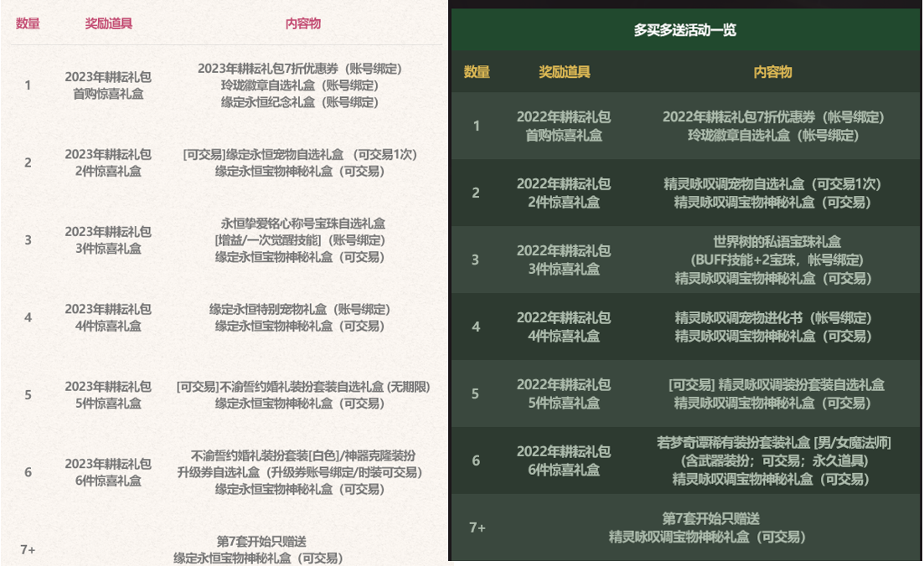Click the yellow 内容物 header in right table
The height and width of the screenshot is (566, 924).
772,72
